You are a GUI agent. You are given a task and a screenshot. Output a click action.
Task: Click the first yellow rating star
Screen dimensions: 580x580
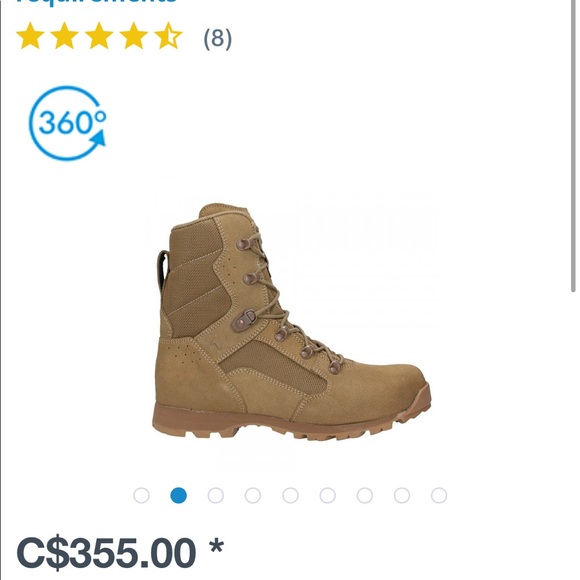point(30,36)
